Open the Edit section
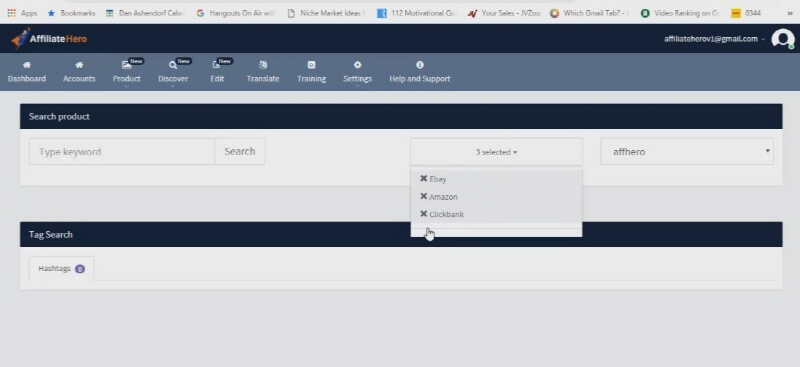The image size is (800, 367). tap(217, 79)
